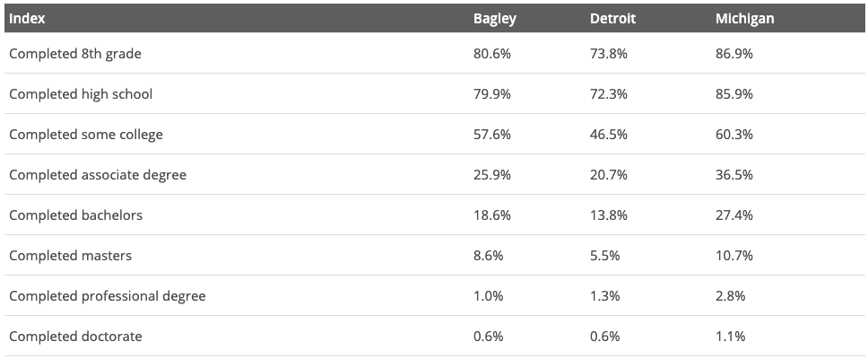868x359 pixels.
Task: Click Bagley's 18.6% bachelors value
Action: pyautogui.click(x=492, y=215)
